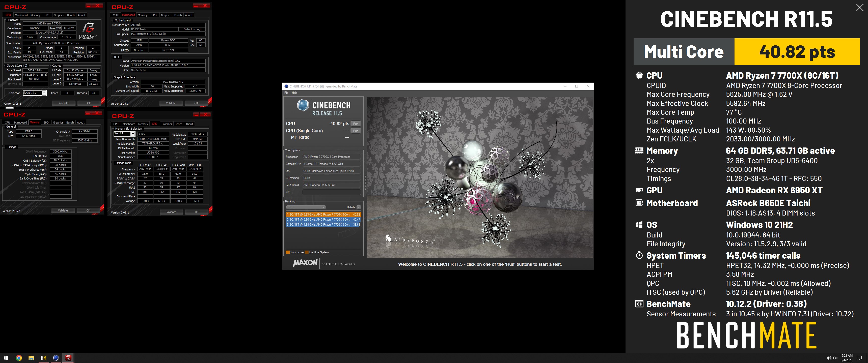
Task: Click the empty Info field in Cinebench
Action: click(332, 192)
